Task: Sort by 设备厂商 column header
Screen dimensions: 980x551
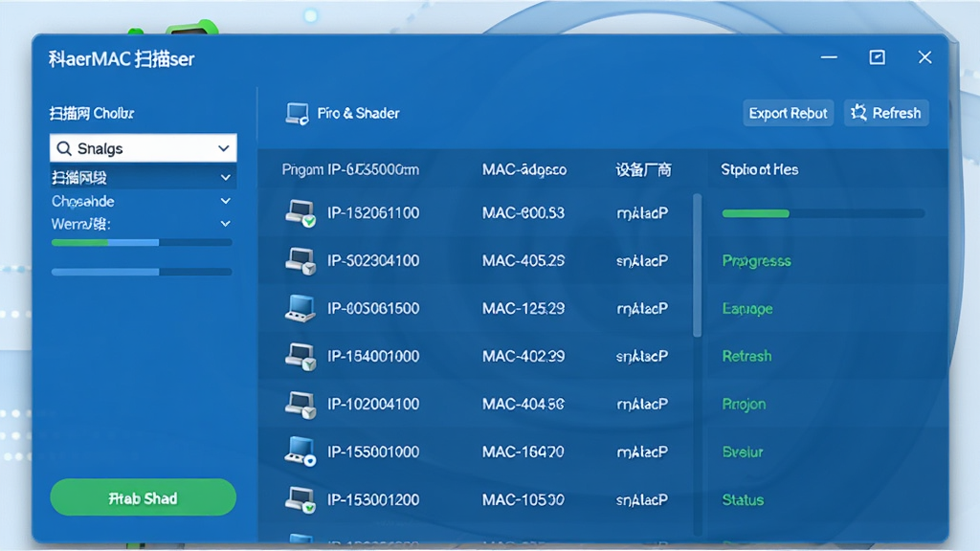Action: [643, 170]
